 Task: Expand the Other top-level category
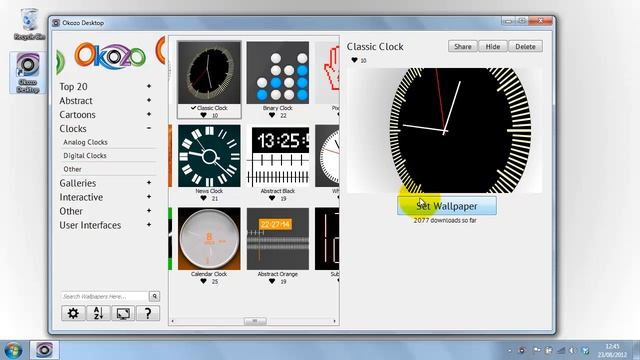click(x=149, y=211)
